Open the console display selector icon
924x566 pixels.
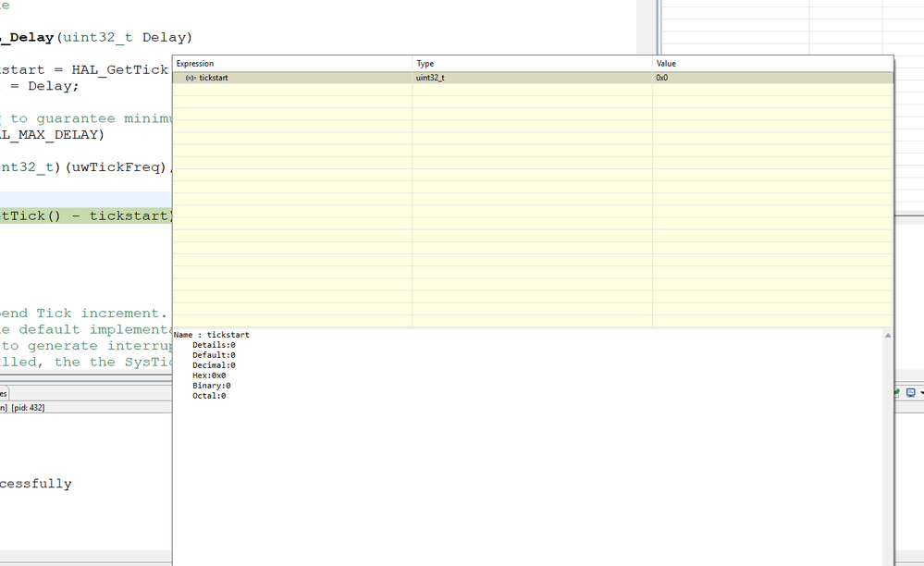click(x=910, y=393)
